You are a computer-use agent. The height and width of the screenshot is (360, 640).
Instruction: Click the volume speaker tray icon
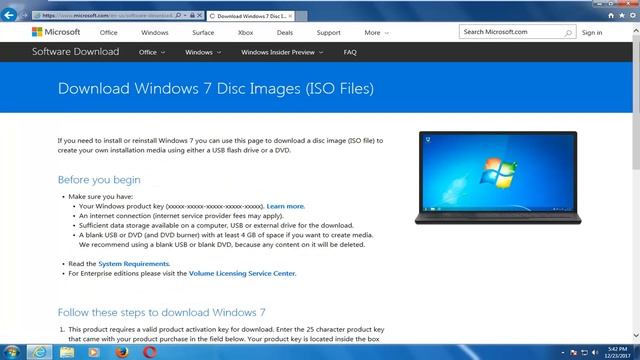point(595,353)
